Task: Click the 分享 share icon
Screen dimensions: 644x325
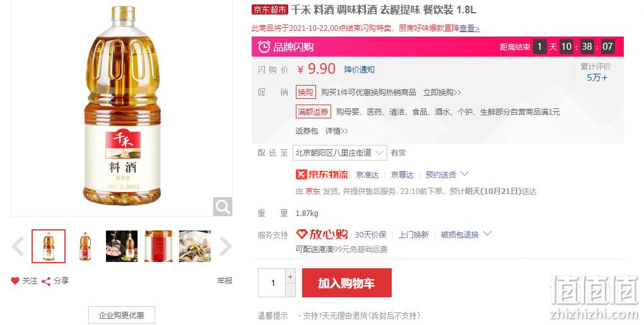Action: pos(46,281)
